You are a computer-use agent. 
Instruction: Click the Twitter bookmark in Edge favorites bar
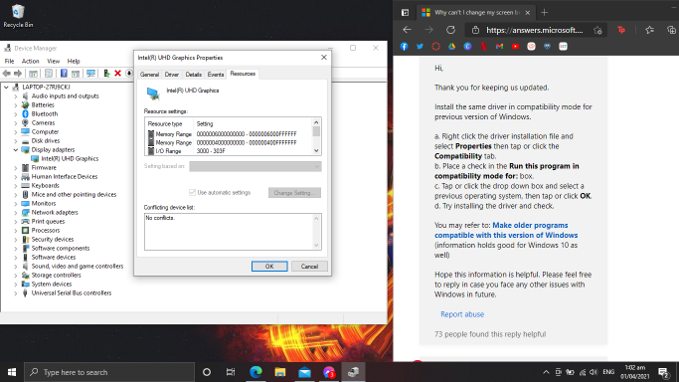click(x=420, y=46)
